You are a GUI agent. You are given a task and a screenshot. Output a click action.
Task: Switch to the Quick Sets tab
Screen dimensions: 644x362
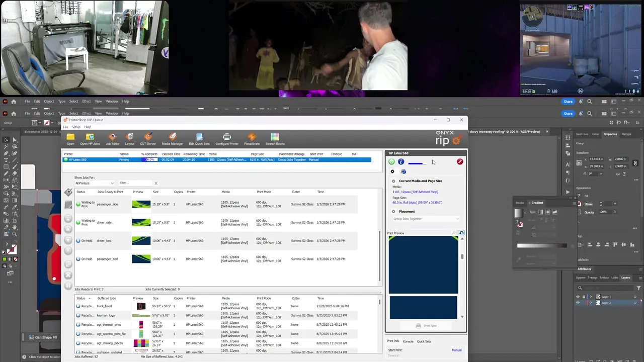424,341
